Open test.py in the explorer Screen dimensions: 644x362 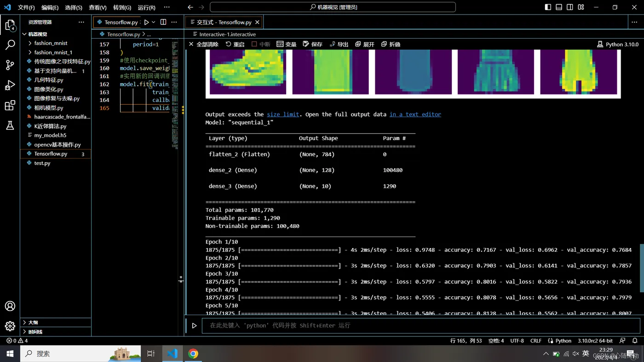tap(56, 163)
